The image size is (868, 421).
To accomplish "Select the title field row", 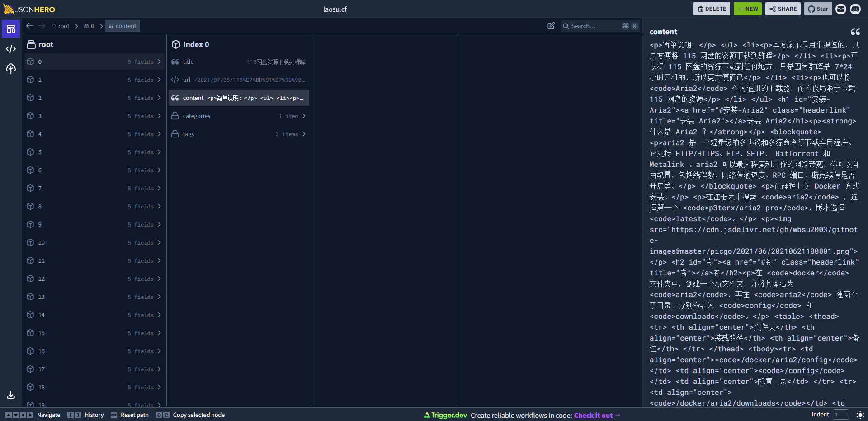I will (x=239, y=61).
